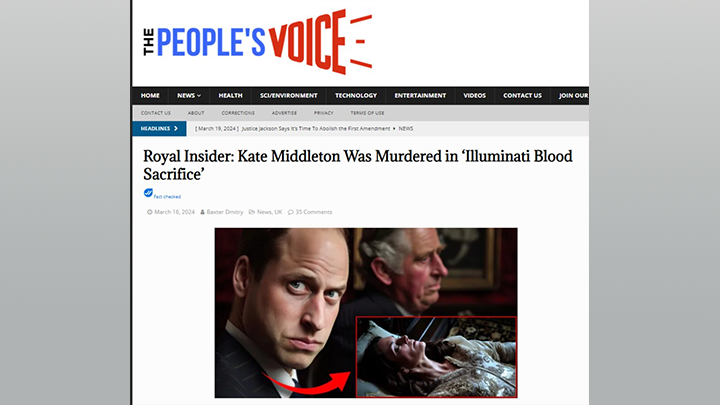Click The People's Voice logo
This screenshot has height=405, width=720.
pos(258,42)
